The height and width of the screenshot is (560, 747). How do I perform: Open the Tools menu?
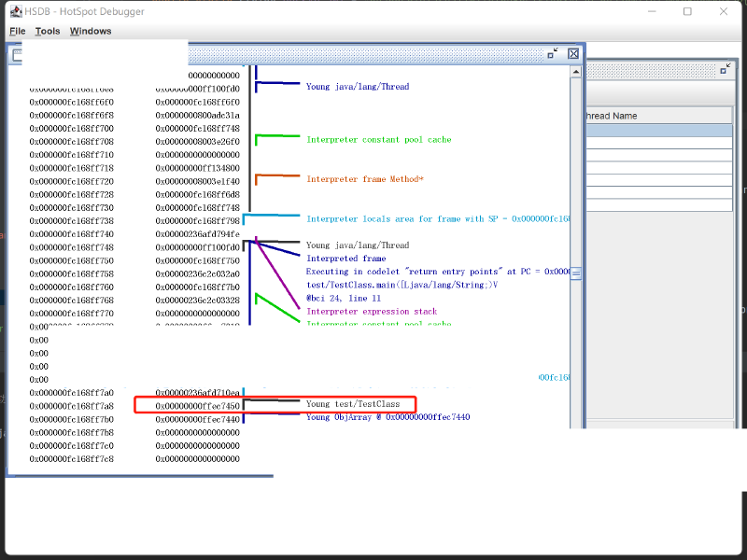tap(48, 31)
